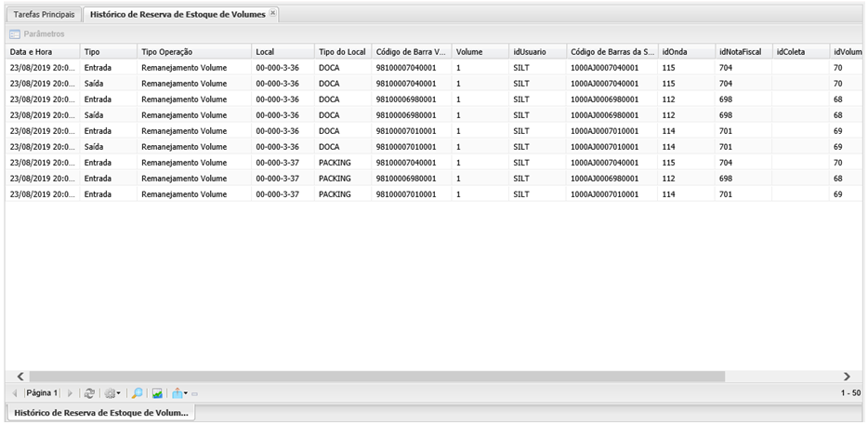Select the bottom Histórico de Reserva de Estoque de Volum... tab
The width and height of the screenshot is (868, 425).
pos(100,413)
